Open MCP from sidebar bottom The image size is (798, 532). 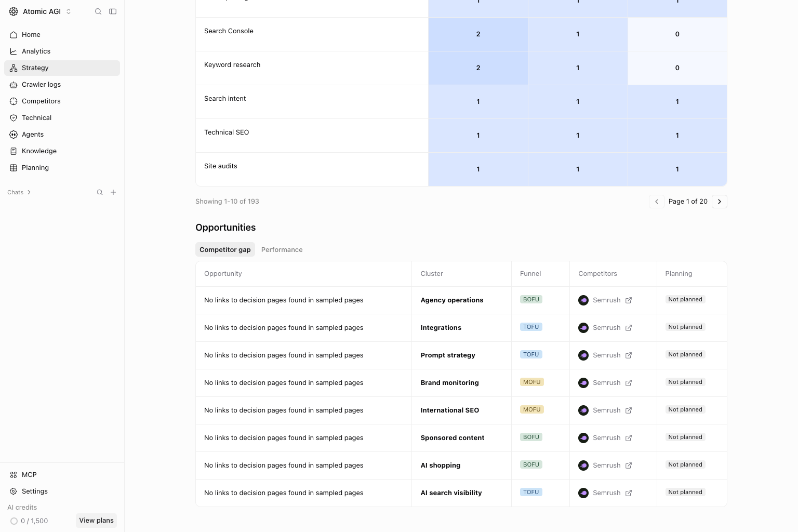(62, 475)
